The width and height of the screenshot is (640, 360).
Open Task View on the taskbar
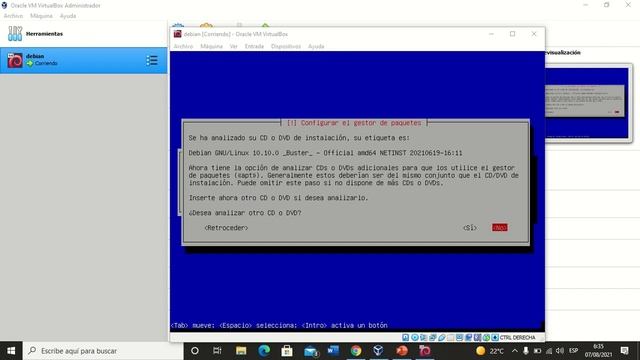pyautogui.click(x=217, y=351)
